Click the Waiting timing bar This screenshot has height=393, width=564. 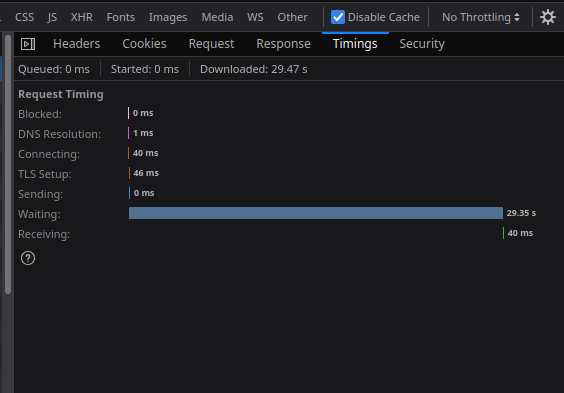click(316, 213)
